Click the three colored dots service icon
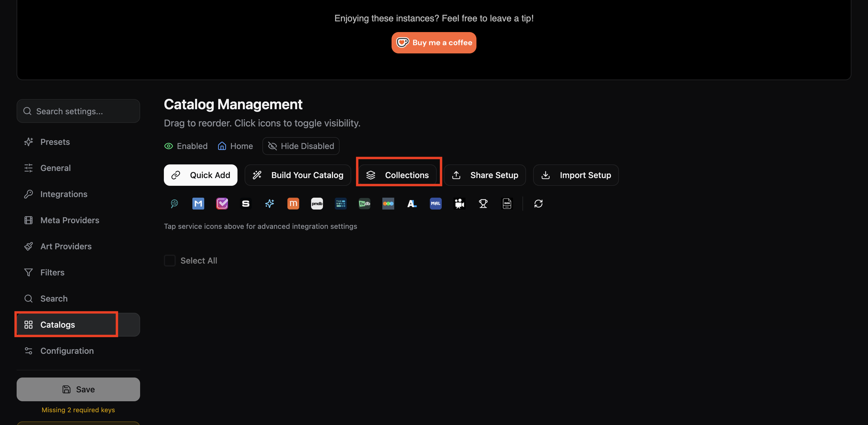This screenshot has height=425, width=868. [x=388, y=203]
